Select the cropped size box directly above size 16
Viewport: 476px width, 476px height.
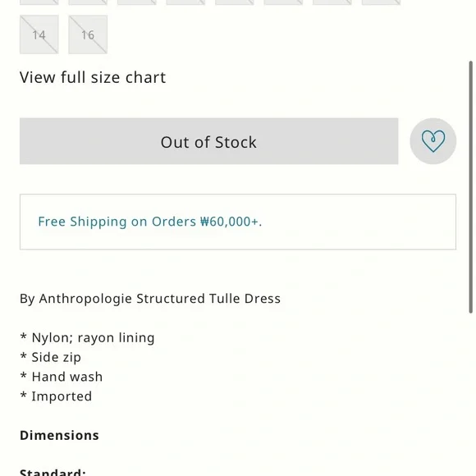[88, 2]
